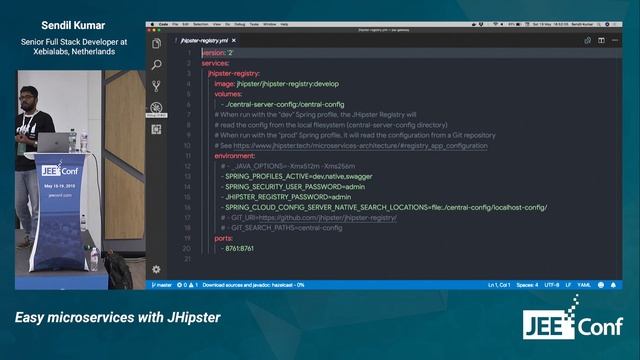Change end of line via LF item
Viewport: 640px width, 360px height.
click(x=568, y=285)
